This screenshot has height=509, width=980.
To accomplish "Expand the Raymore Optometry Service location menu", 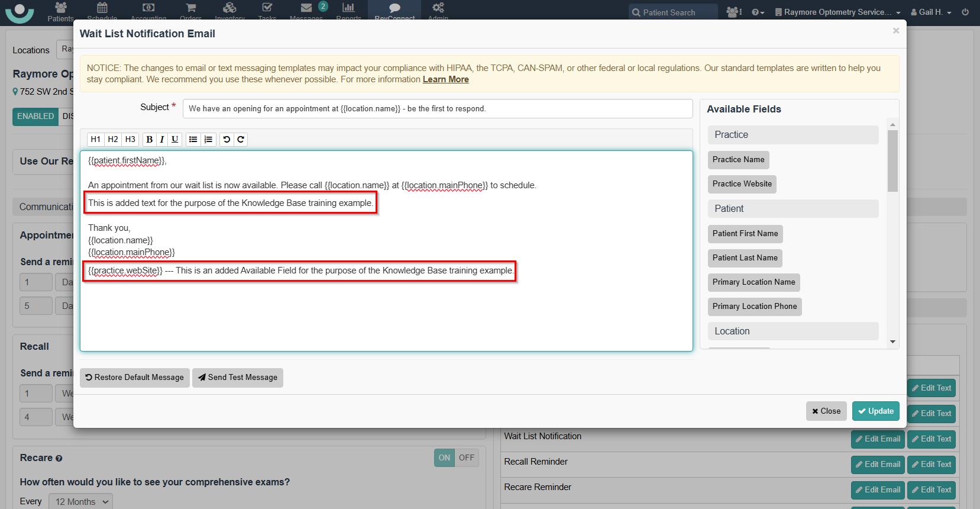I will click(837, 12).
